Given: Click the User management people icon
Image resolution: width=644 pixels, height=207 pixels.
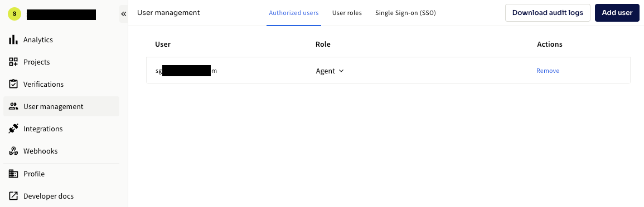Looking at the screenshot, I should click(13, 107).
